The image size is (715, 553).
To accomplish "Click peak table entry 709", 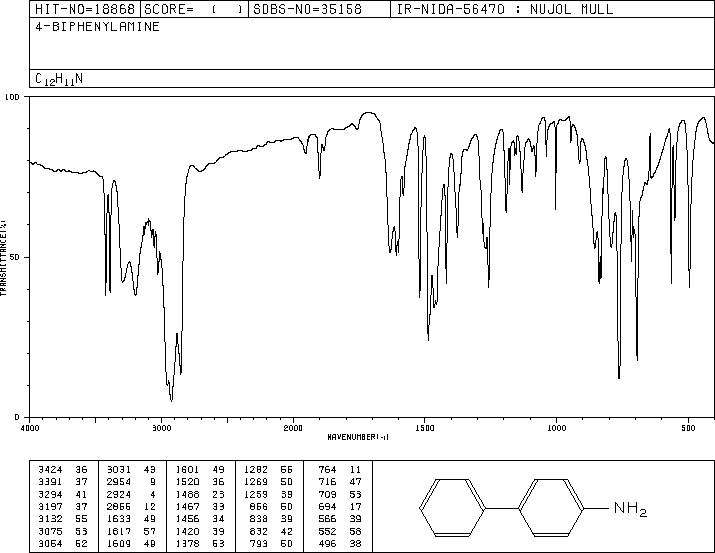I will click(x=340, y=494).
